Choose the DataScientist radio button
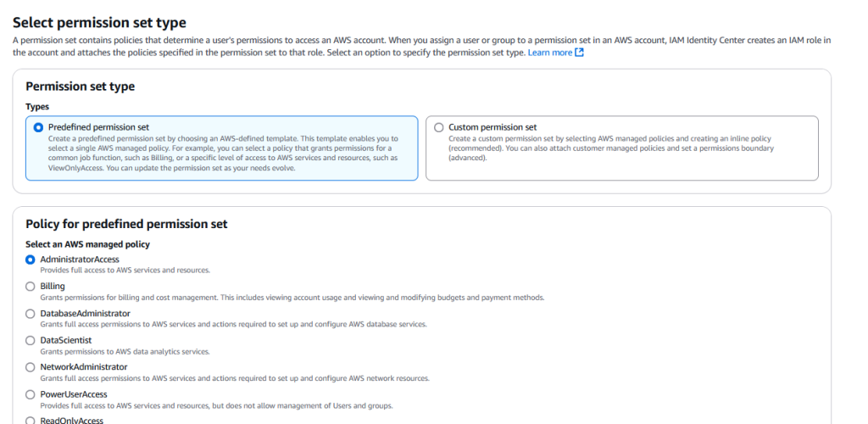Screen dimensions: 868x424 pos(31,340)
